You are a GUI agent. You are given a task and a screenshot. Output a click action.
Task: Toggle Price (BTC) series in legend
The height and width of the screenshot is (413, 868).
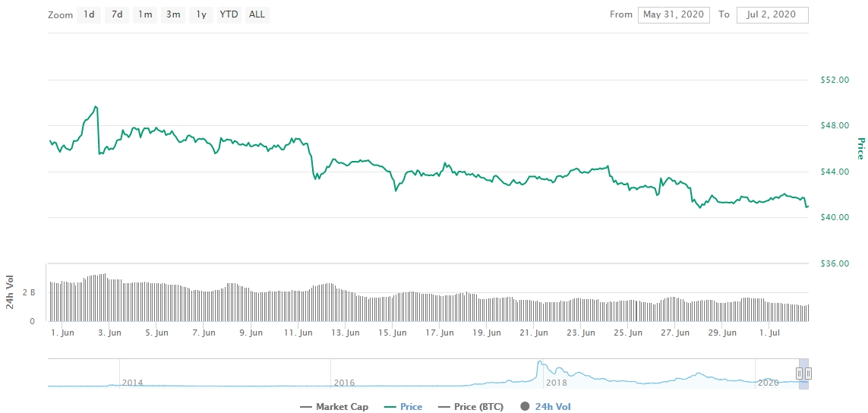[470, 407]
